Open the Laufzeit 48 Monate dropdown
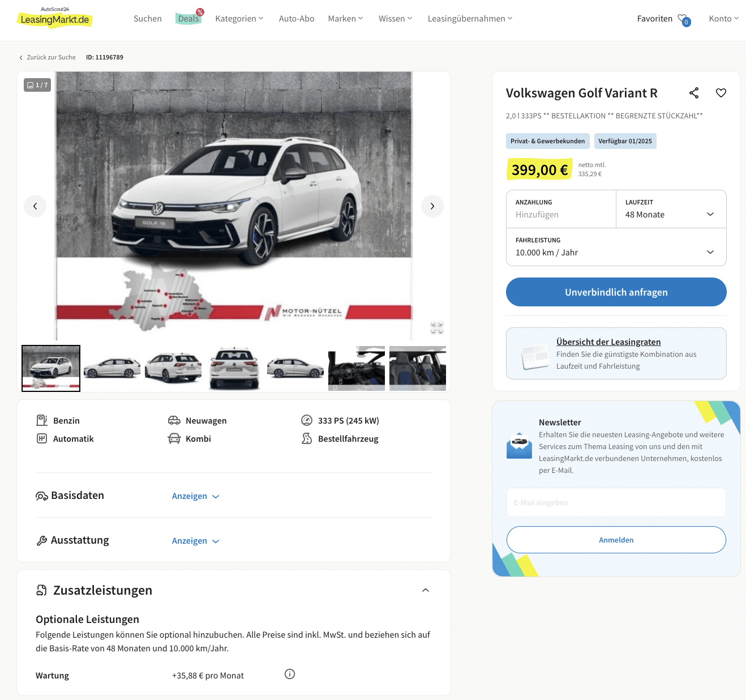746x700 pixels. coord(671,209)
